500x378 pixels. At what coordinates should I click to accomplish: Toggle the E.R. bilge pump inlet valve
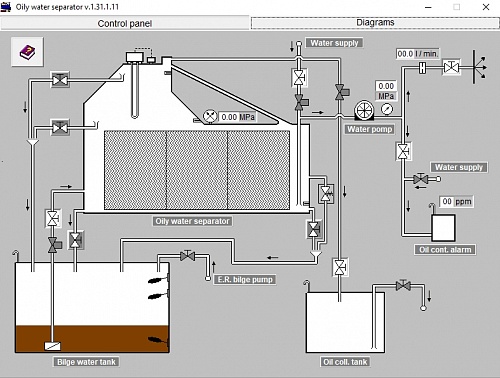click(x=187, y=256)
